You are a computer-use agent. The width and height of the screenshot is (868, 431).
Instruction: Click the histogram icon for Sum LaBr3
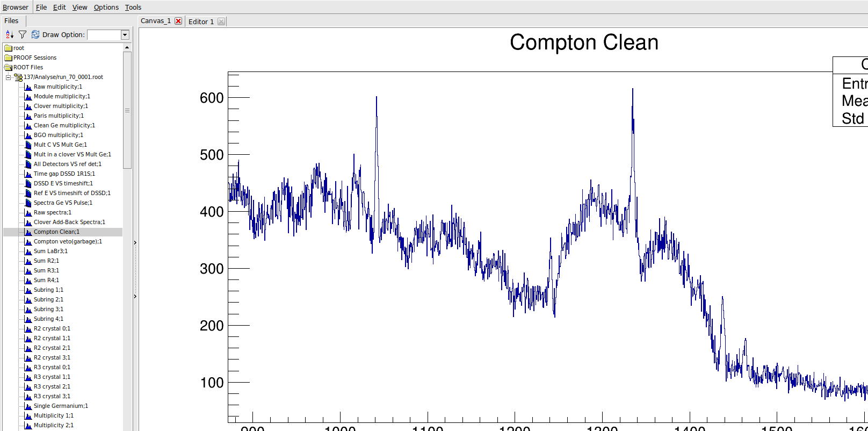click(28, 252)
